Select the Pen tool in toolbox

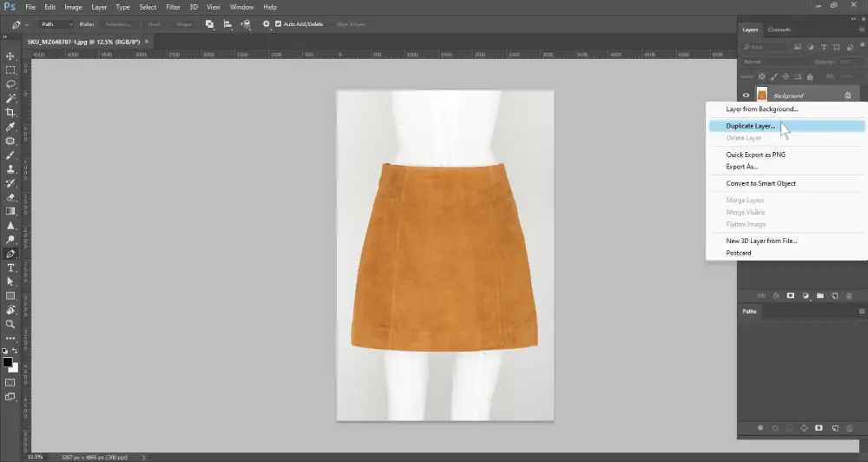click(x=10, y=254)
